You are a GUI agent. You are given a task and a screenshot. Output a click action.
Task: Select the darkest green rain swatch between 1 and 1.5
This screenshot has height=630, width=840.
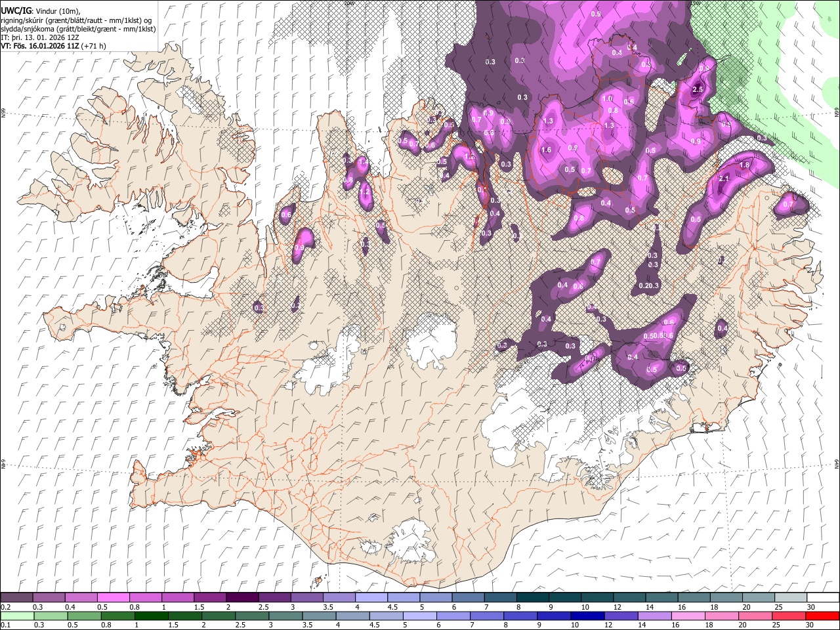[152, 616]
